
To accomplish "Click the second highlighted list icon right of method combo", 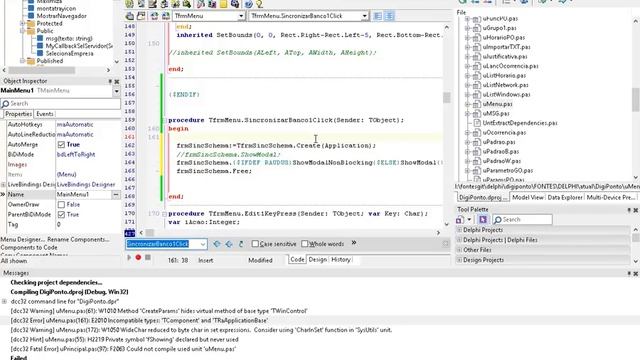I will [x=389, y=16].
